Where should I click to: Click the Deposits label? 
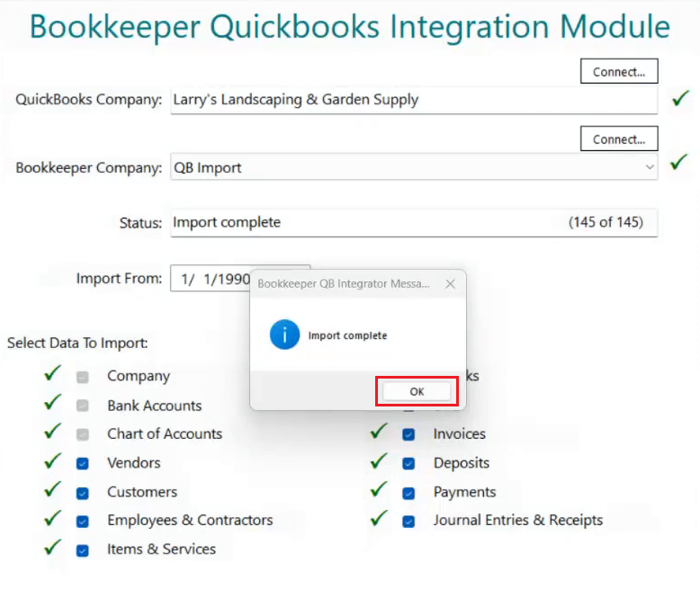[462, 463]
